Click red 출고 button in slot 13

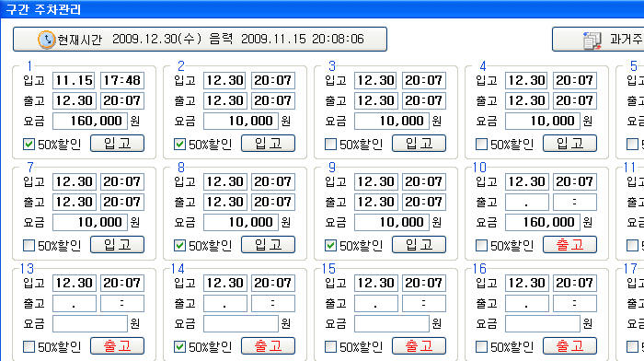(x=117, y=346)
